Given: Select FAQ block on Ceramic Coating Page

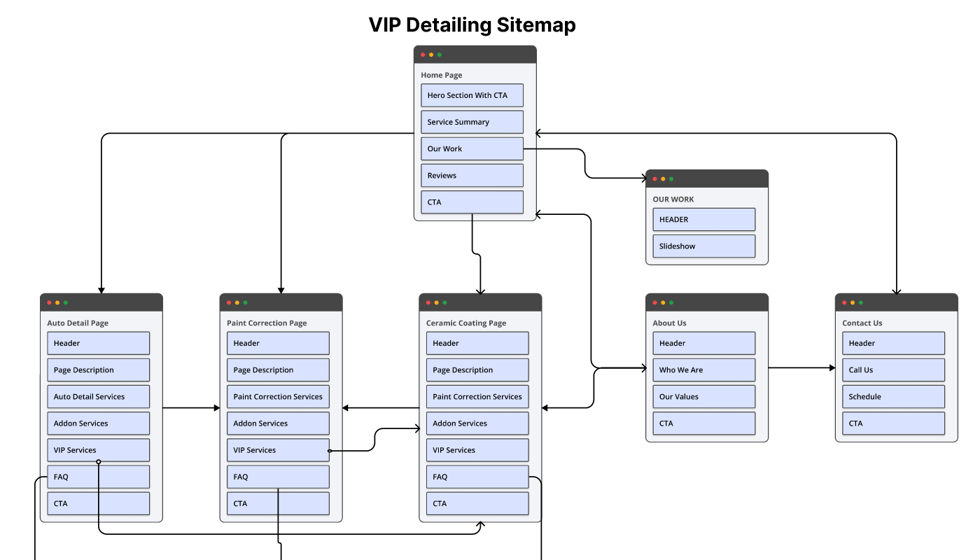Looking at the screenshot, I should coord(477,477).
